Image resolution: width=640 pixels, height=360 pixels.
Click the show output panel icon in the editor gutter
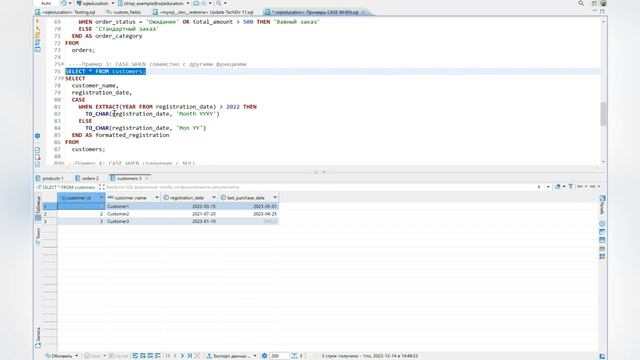click(x=38, y=150)
